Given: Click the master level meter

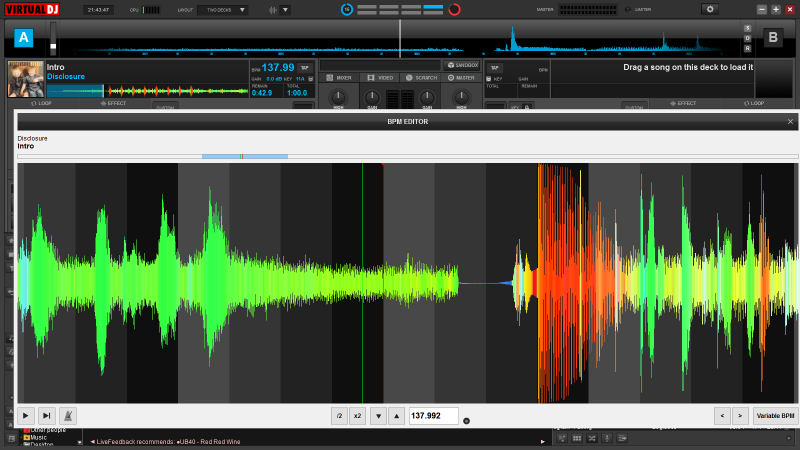Looking at the screenshot, I should (587, 9).
